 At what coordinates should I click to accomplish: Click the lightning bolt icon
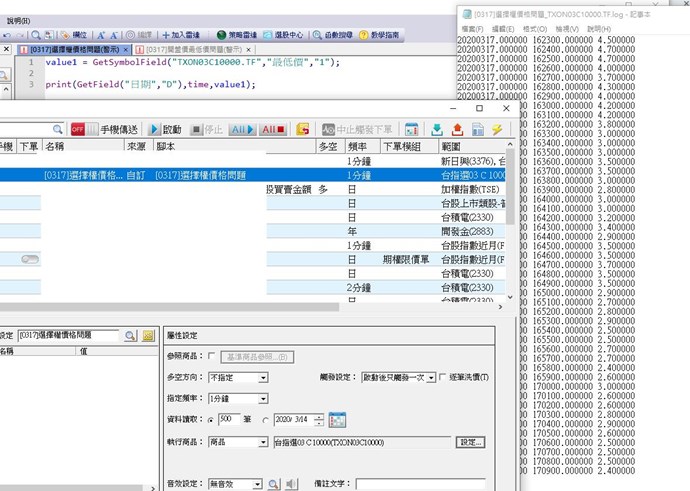click(x=497, y=129)
